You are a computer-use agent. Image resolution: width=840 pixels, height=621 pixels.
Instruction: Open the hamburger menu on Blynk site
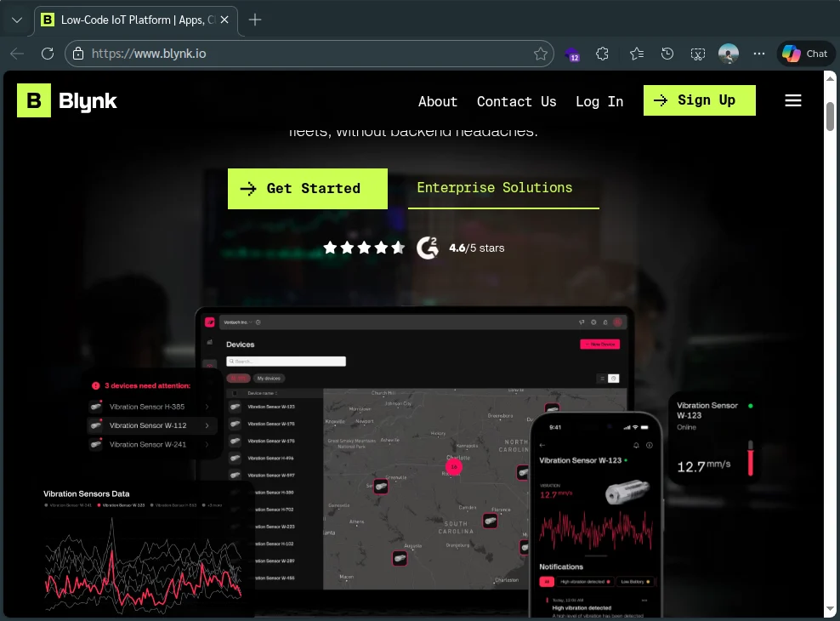pos(792,101)
